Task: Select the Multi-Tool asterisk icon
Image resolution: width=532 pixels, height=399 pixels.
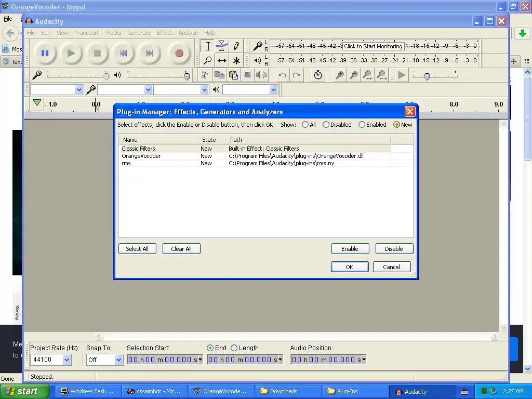Action: coord(236,60)
